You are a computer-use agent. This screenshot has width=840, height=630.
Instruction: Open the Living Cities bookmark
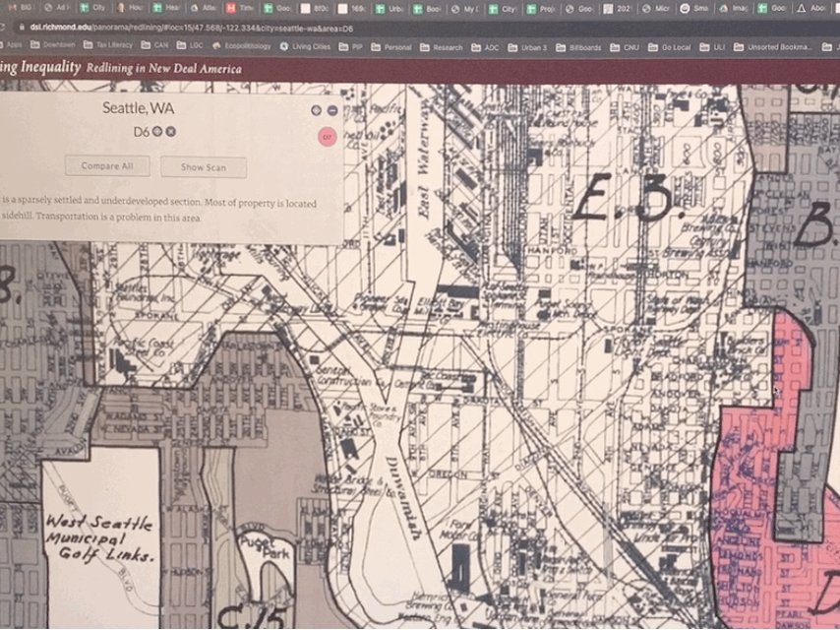coord(305,47)
